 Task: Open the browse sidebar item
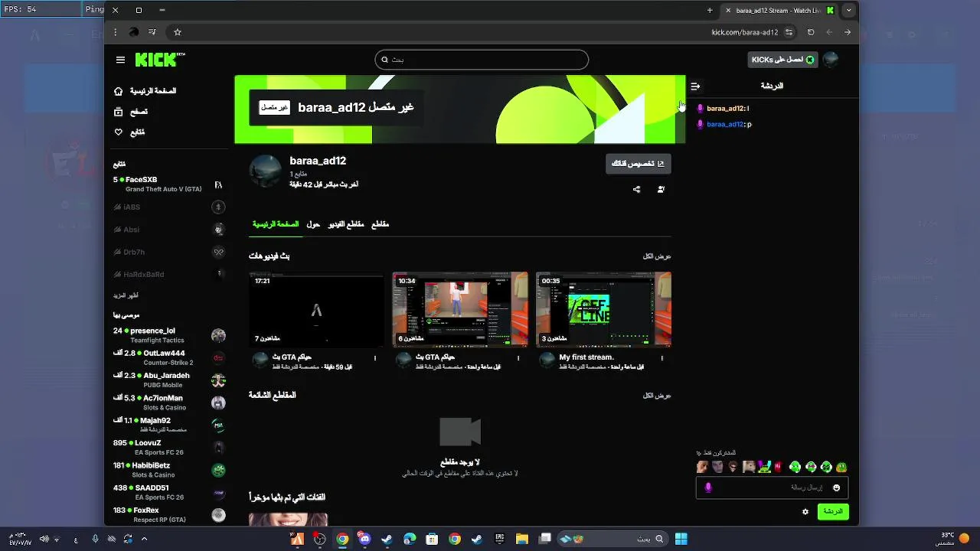(x=130, y=112)
